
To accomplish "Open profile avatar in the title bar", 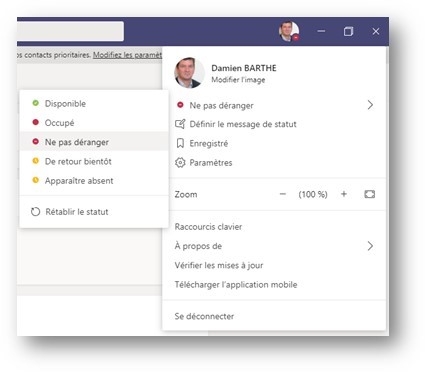I will [x=289, y=31].
